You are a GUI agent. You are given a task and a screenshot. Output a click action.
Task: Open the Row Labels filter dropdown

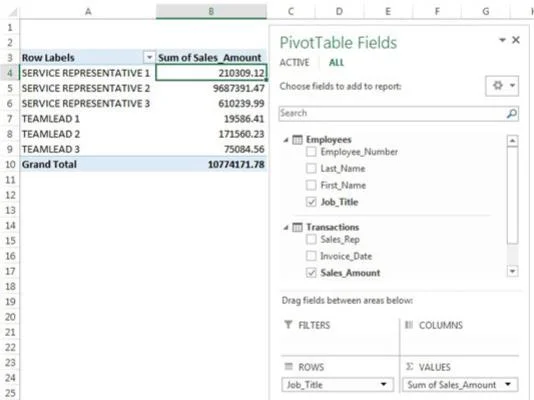(149, 57)
